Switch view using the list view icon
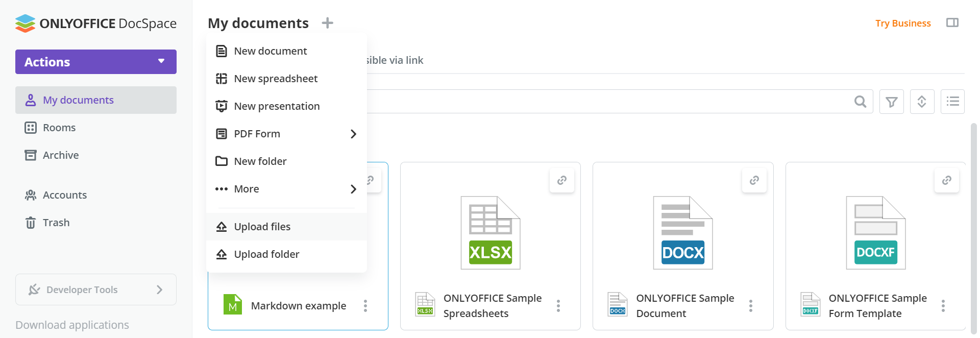The image size is (980, 338). click(x=952, y=102)
